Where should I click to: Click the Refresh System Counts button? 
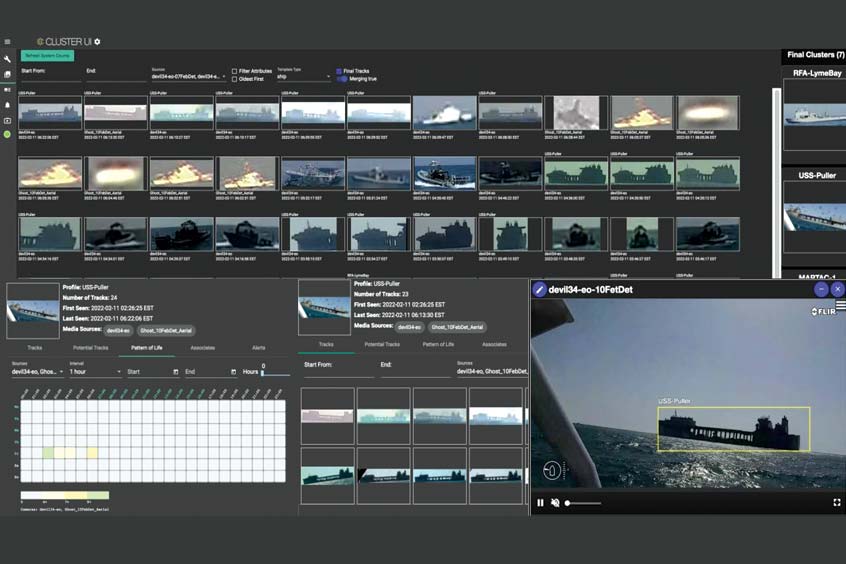(x=47, y=56)
